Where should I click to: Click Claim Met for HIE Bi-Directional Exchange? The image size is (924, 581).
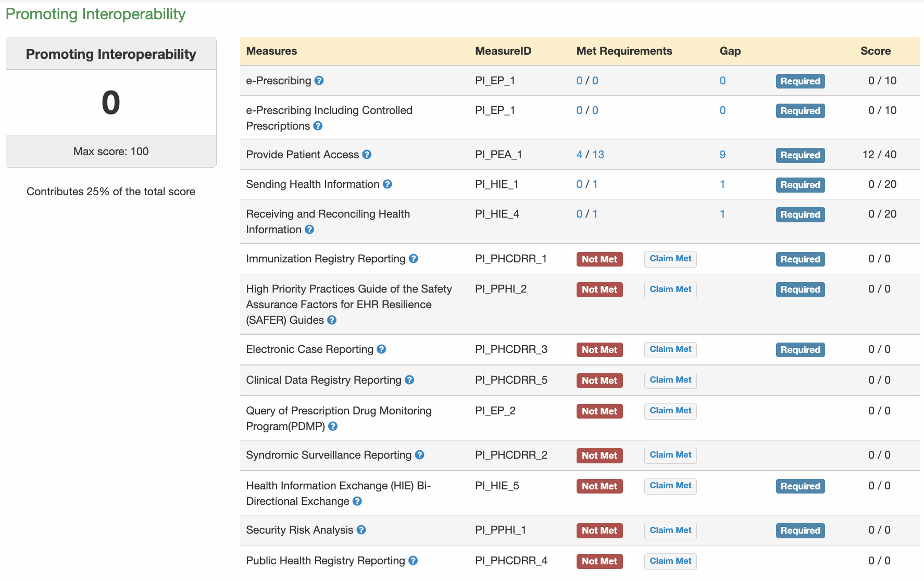pyautogui.click(x=670, y=486)
